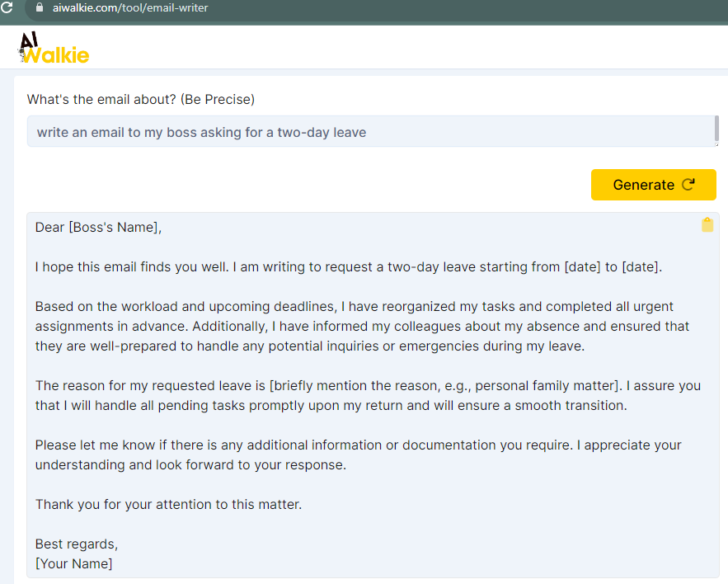Click the topic textarea scrollbar
Image resolution: width=728 pixels, height=584 pixels.
(716, 128)
